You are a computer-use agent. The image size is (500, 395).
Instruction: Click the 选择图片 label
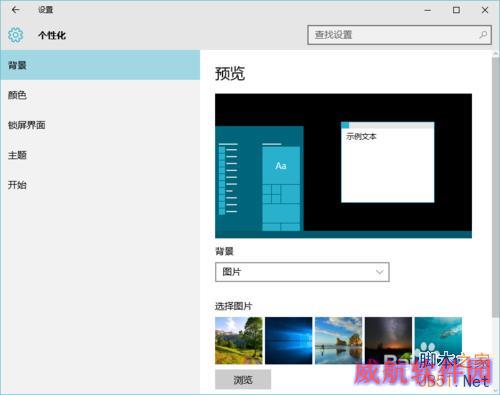click(234, 306)
